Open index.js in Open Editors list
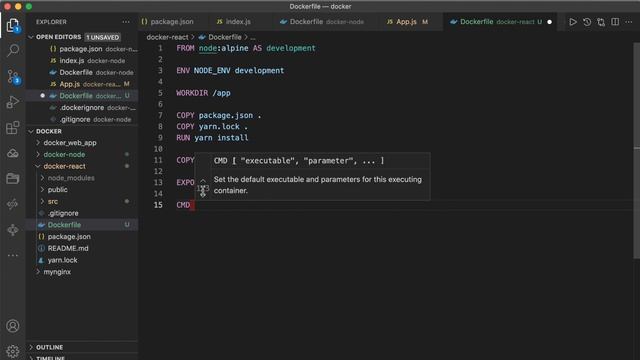 [82, 60]
